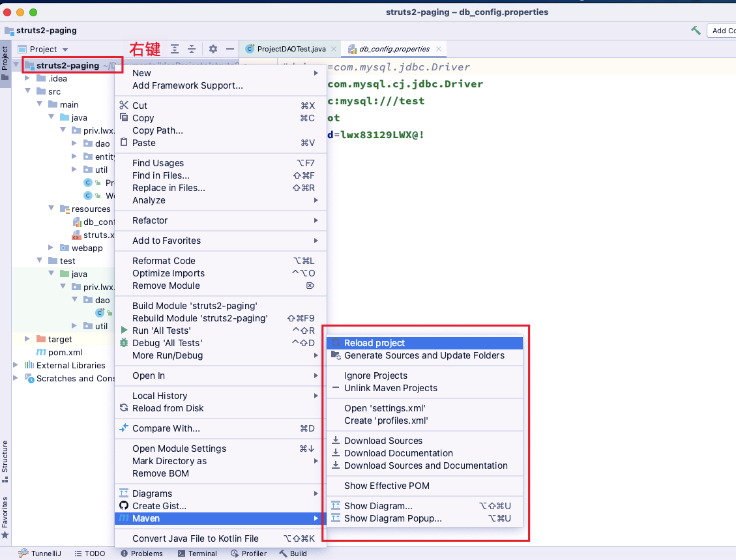The image size is (736, 560).
Task: Expand the webapp folder
Action: tap(51, 247)
